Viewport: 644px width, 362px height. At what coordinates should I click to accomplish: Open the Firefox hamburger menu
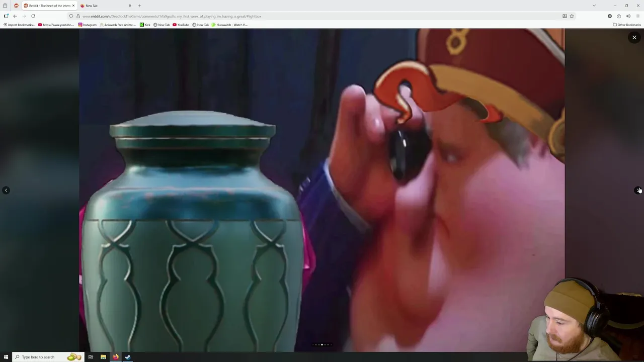coord(637,16)
